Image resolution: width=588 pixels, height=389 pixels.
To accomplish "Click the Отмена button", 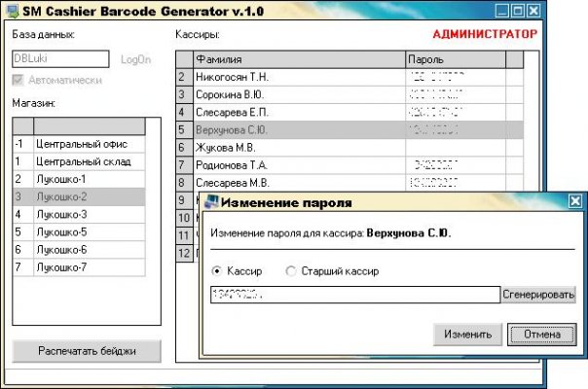I will tap(542, 335).
